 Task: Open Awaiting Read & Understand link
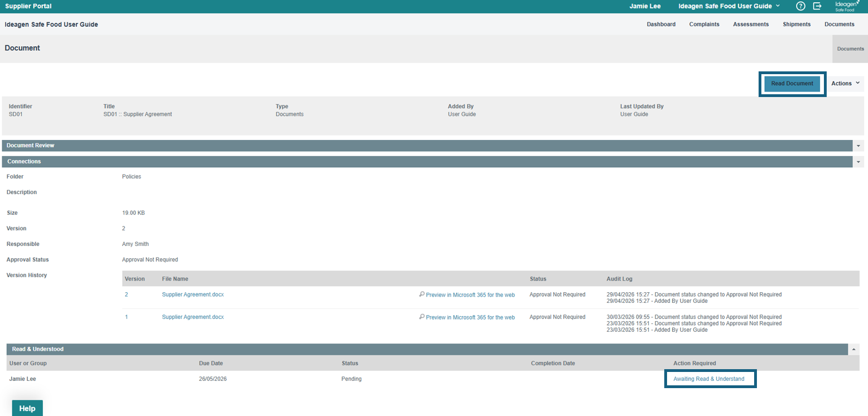click(x=708, y=379)
